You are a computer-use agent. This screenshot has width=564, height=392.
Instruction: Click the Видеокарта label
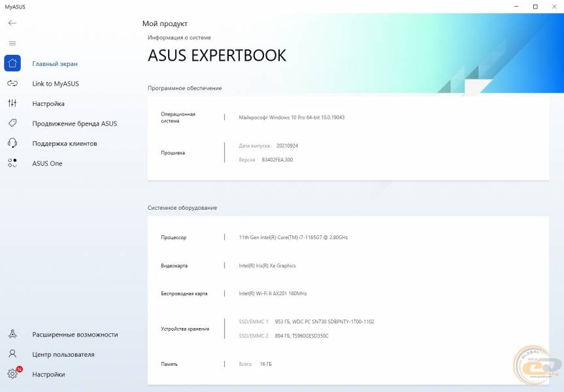174,265
